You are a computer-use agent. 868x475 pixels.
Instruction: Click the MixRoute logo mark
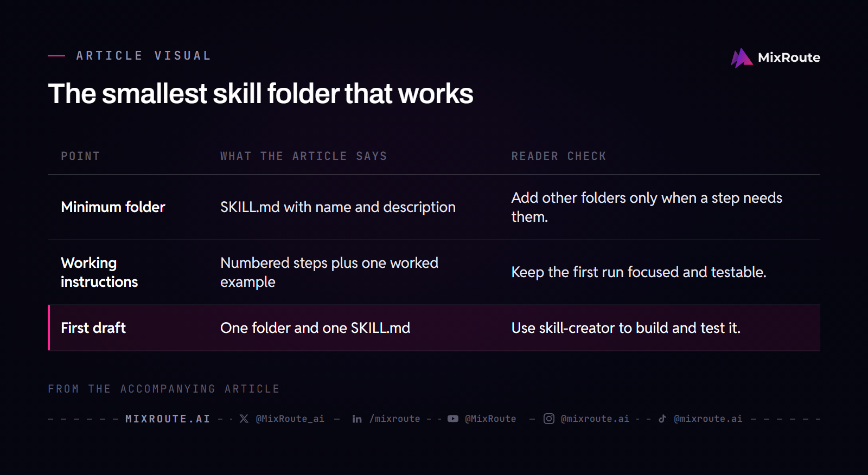coord(742,57)
